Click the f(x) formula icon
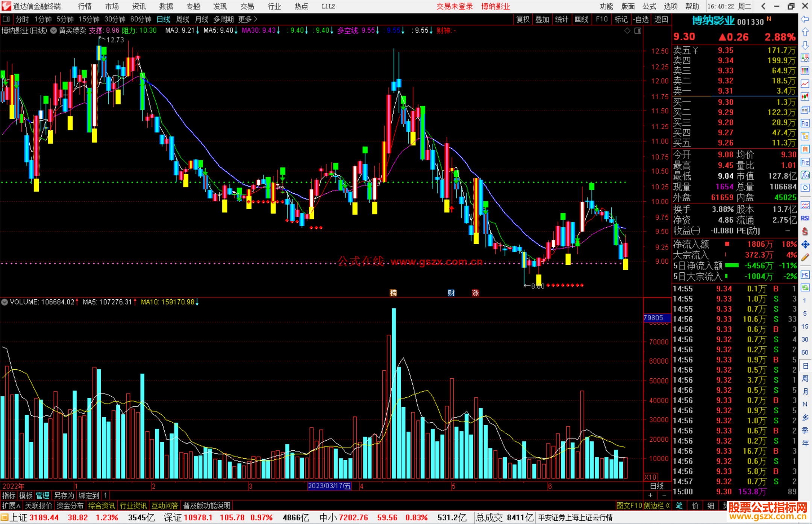 pos(805,175)
